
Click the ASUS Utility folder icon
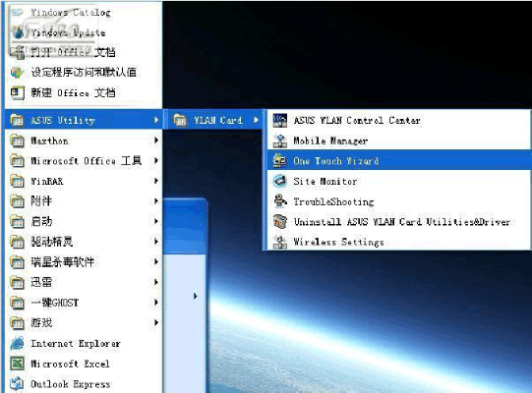point(17,120)
